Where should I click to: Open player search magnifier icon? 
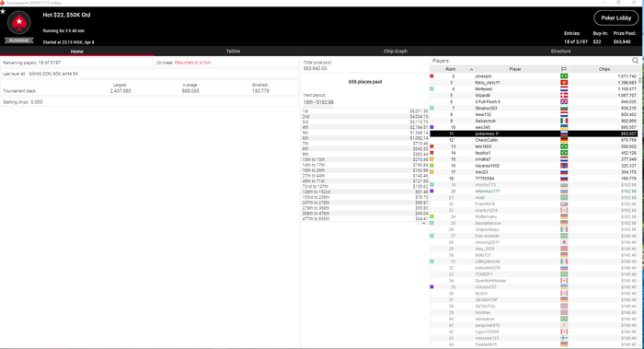point(635,61)
